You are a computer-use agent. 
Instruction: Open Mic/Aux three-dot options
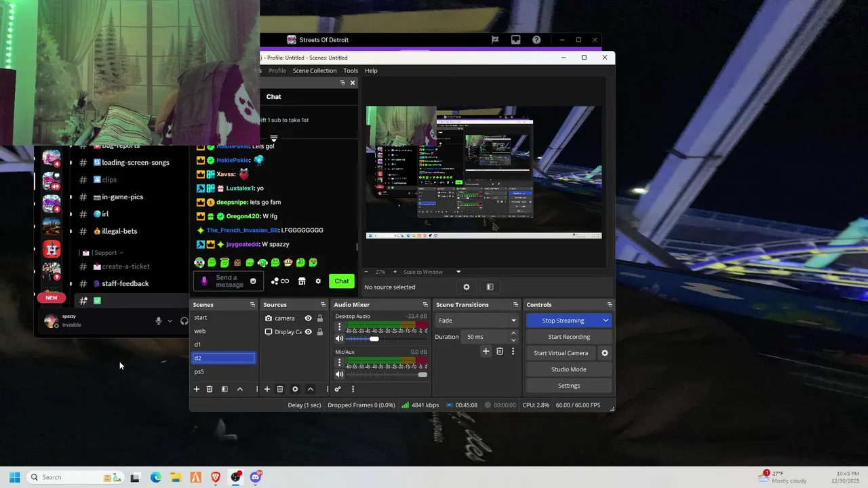tap(340, 362)
